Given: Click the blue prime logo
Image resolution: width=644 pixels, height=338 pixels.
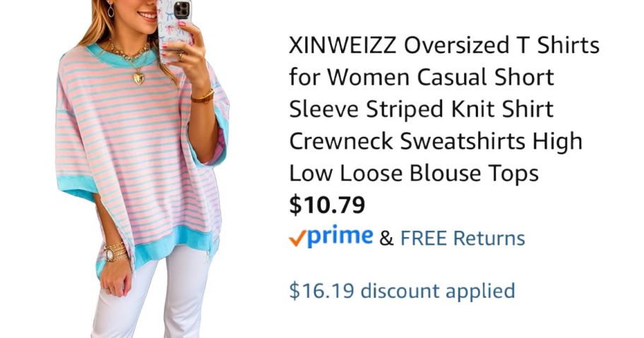Looking at the screenshot, I should click(x=340, y=236).
